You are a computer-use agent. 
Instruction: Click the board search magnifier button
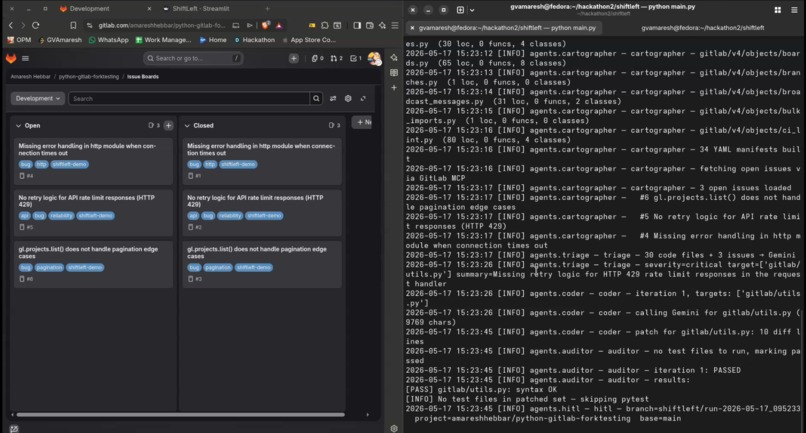(317, 99)
